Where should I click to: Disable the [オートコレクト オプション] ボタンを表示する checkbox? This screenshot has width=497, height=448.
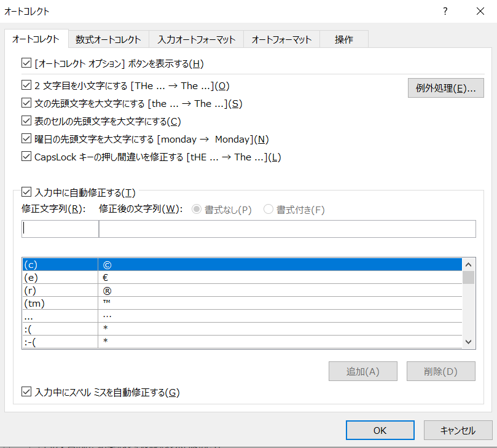click(x=26, y=63)
